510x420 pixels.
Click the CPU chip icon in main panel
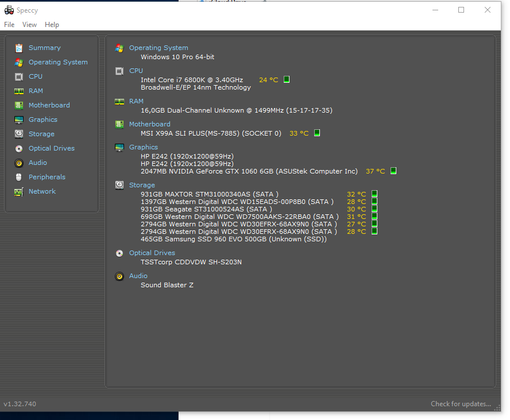119,71
